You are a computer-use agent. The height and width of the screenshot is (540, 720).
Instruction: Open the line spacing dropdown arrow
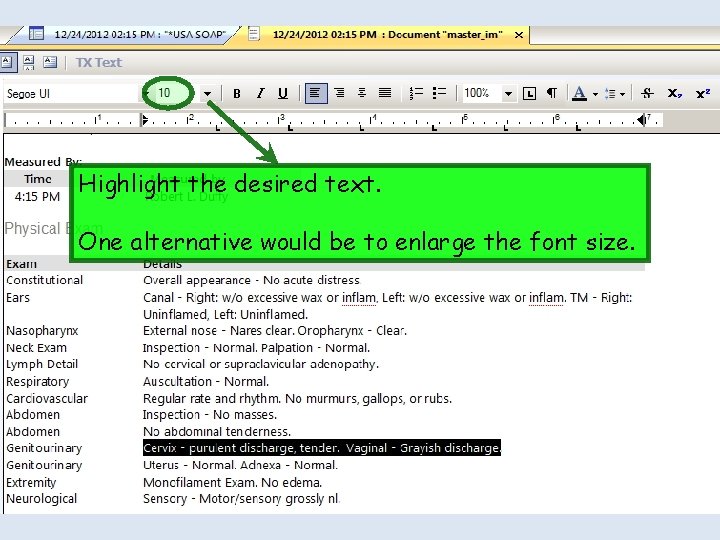point(622,95)
